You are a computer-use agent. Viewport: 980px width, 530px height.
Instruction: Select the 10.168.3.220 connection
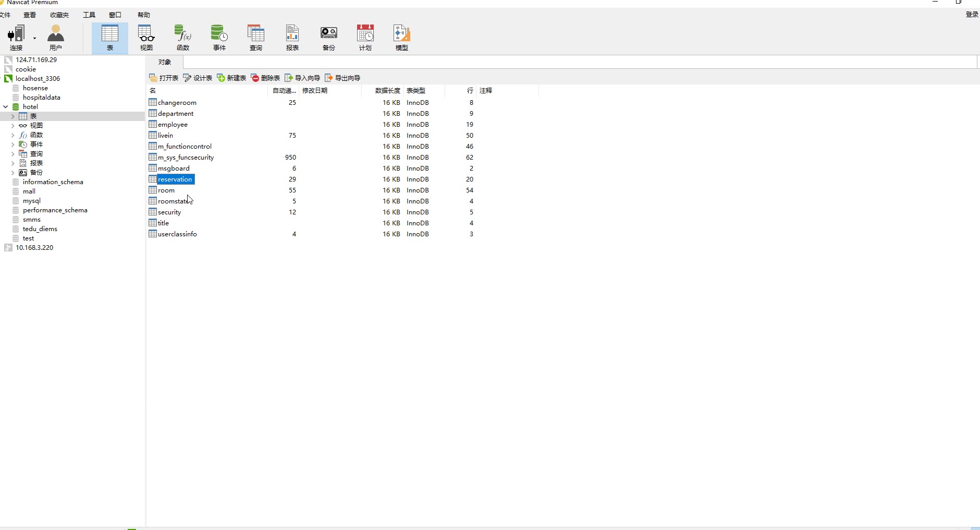(34, 247)
